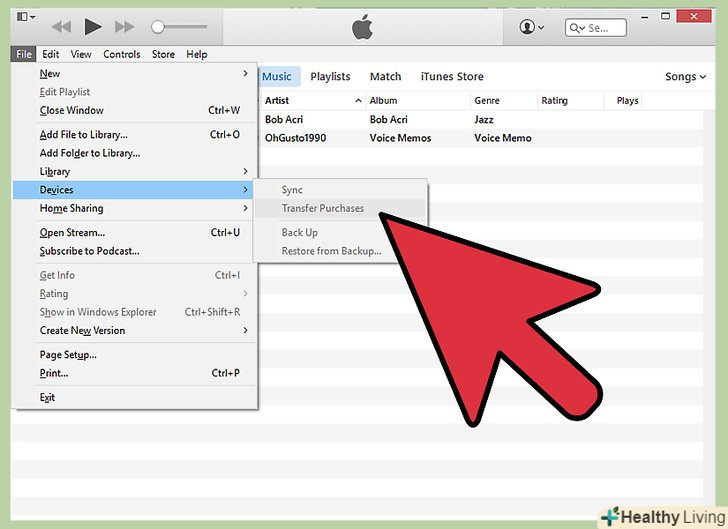Select Add Folder to Library
This screenshot has height=529, width=728.
135,153
